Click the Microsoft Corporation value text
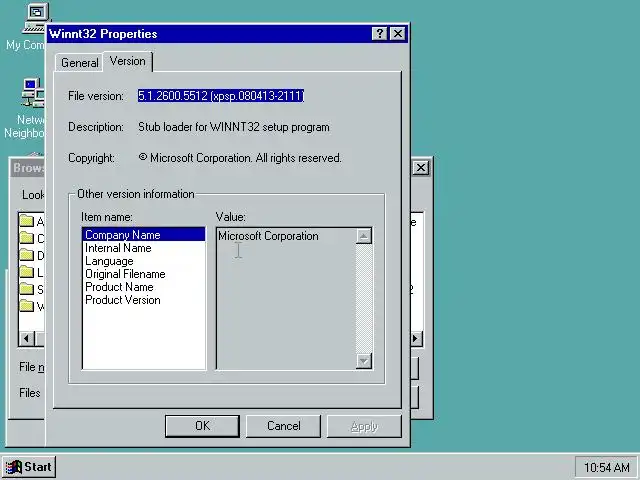640x480 pixels. (268, 236)
